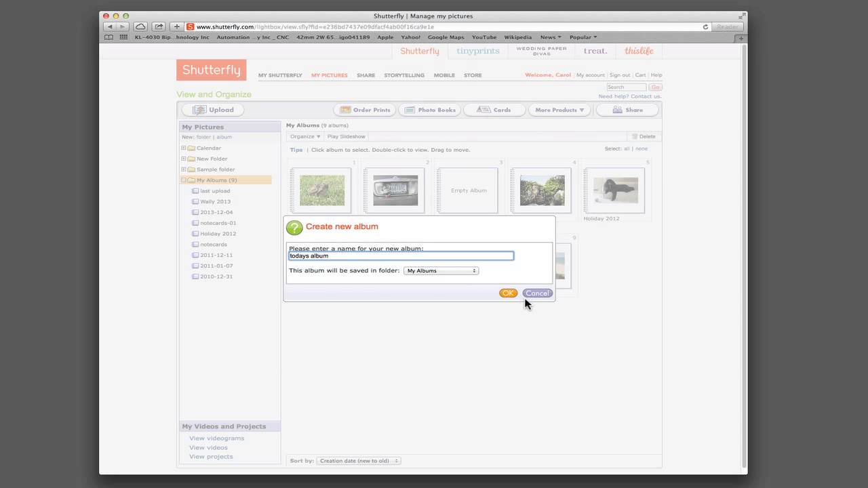Open More Products dropdown
Viewport: 868px width, 488px height.
pos(559,110)
